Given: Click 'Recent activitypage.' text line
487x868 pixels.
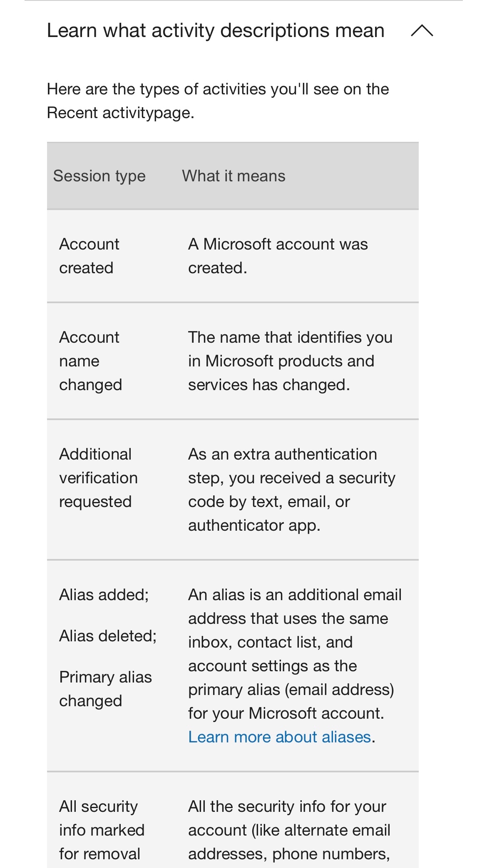Looking at the screenshot, I should 121,113.
